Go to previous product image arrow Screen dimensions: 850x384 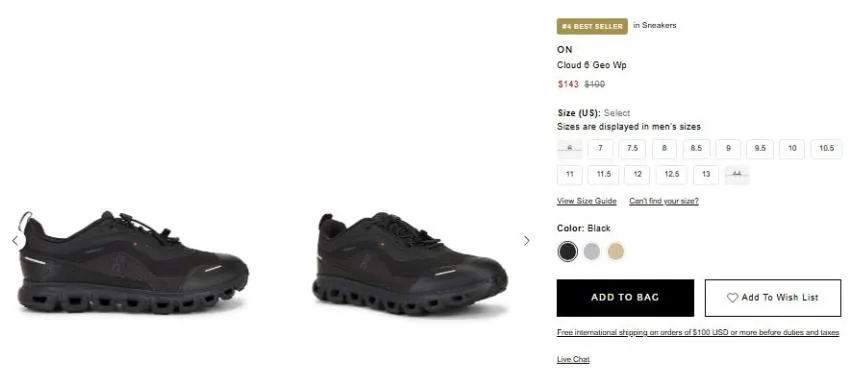coord(15,241)
